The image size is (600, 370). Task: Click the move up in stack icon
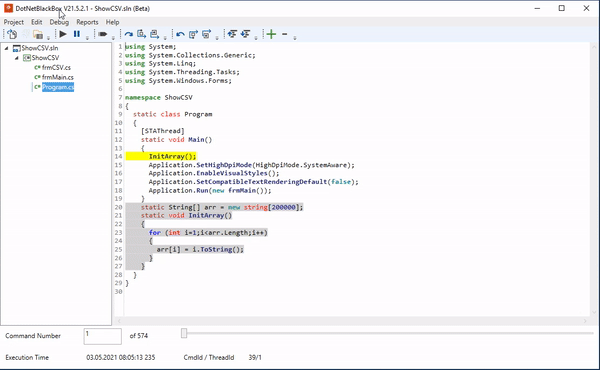(x=232, y=34)
